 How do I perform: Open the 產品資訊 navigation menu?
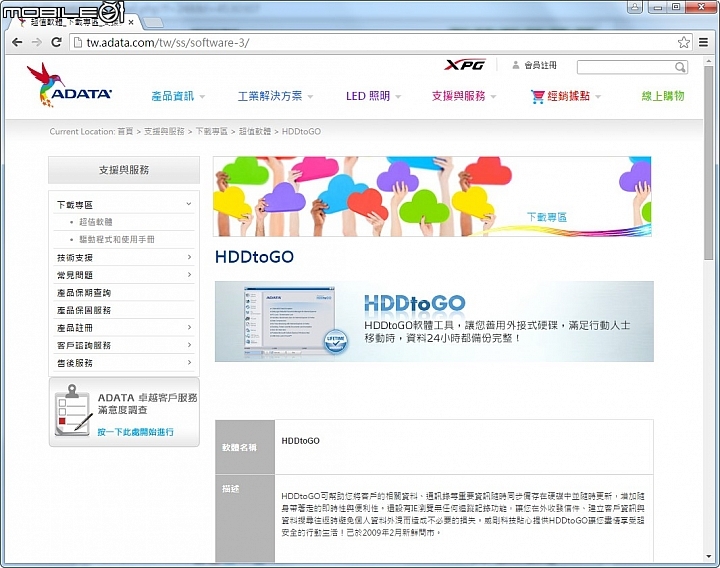coord(173,96)
